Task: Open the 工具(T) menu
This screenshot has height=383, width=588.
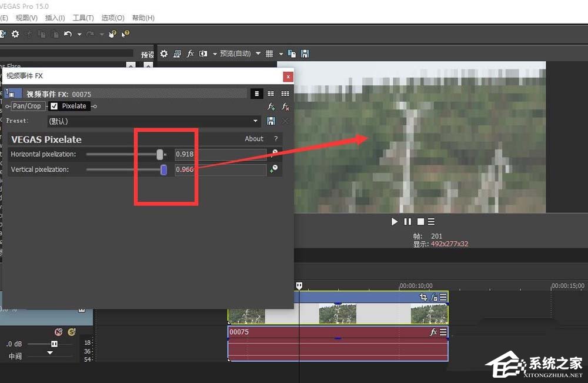Action: (x=83, y=18)
